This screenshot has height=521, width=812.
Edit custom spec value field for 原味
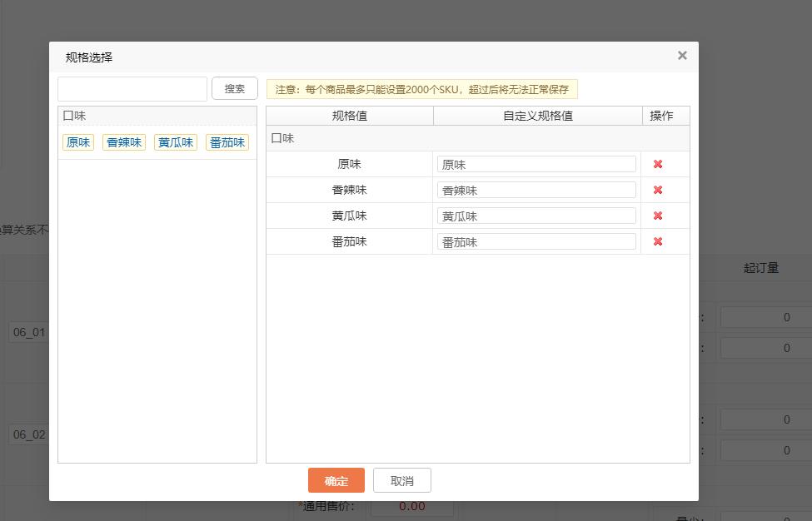(536, 164)
